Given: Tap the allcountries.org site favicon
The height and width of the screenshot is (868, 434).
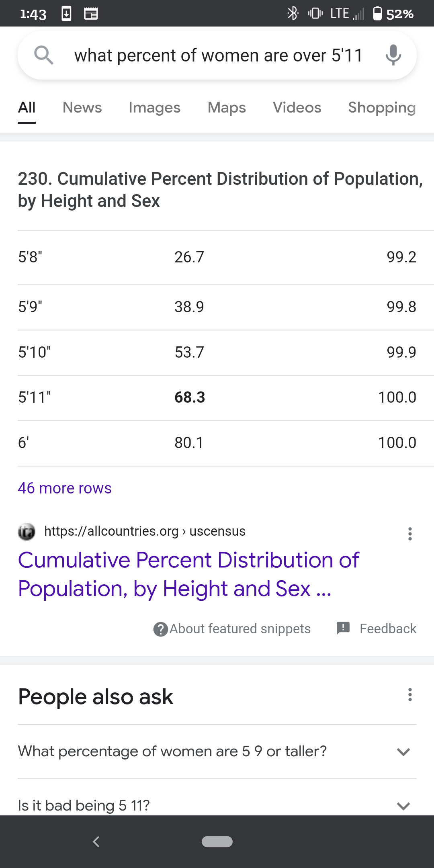Looking at the screenshot, I should pos(27,532).
